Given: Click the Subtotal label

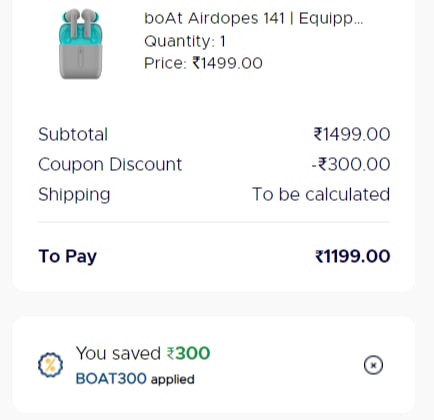Looking at the screenshot, I should [x=73, y=135].
